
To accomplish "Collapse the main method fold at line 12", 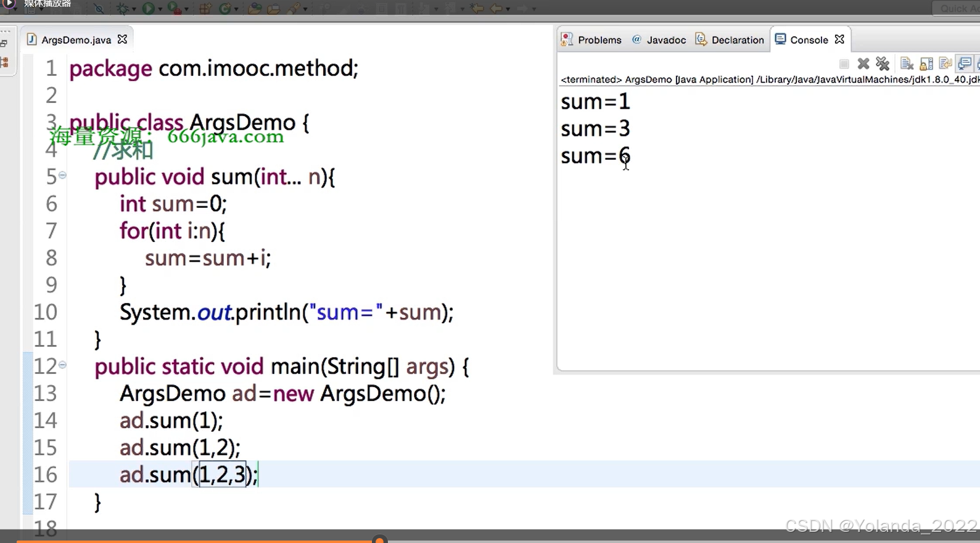I will [x=62, y=365].
